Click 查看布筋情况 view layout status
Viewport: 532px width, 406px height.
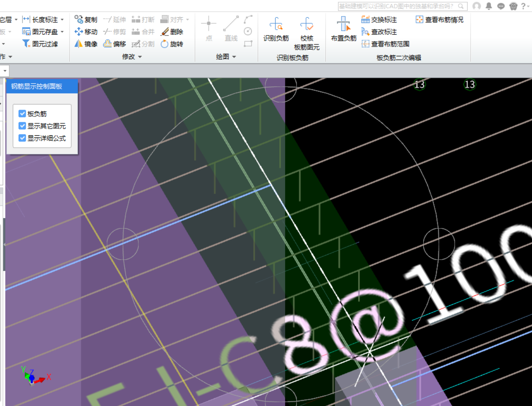tap(440, 19)
